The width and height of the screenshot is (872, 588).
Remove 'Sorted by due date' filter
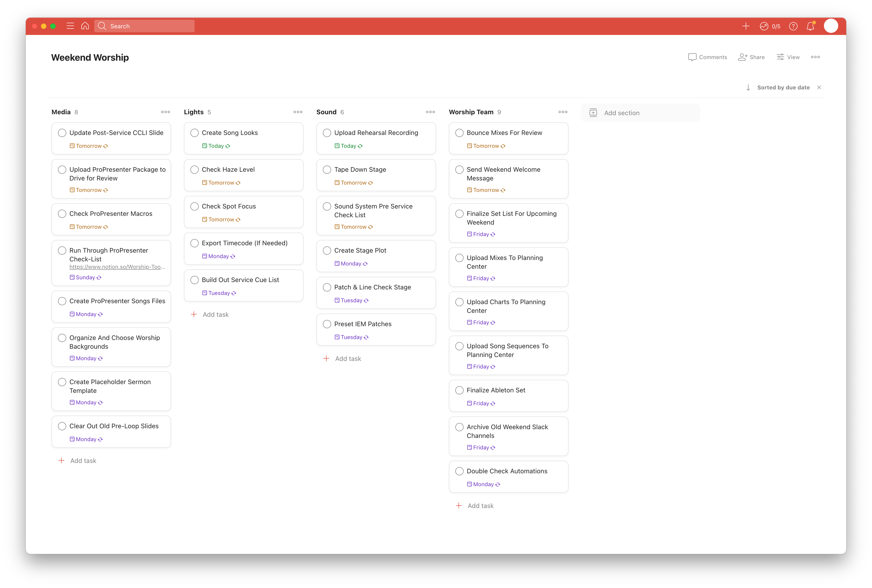[819, 87]
